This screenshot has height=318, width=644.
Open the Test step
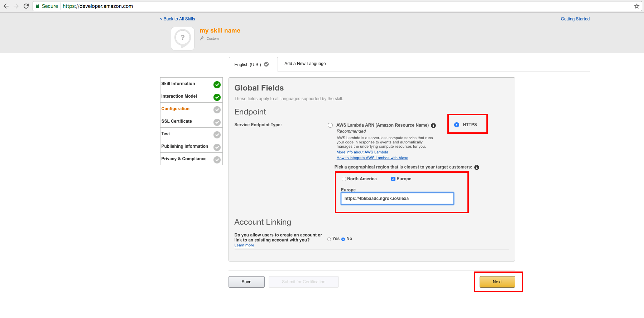click(191, 134)
